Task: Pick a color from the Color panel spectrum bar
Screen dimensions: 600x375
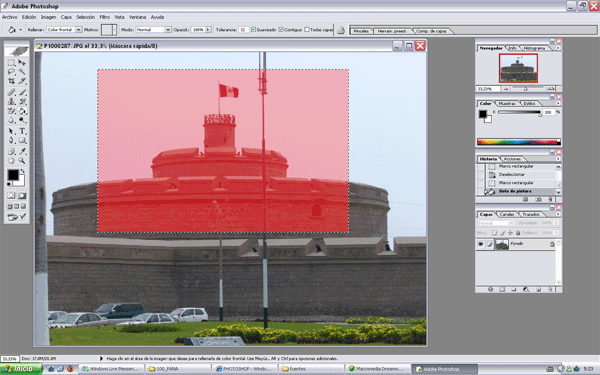Action: [x=518, y=142]
